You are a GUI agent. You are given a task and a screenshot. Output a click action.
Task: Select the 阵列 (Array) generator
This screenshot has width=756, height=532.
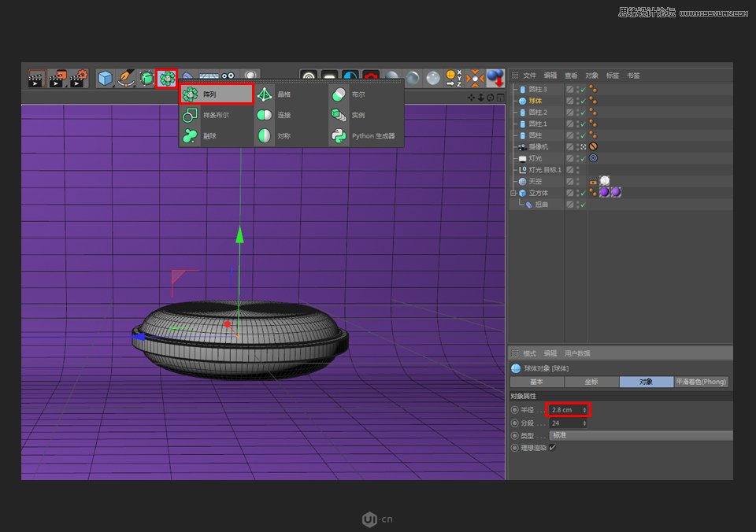tap(213, 93)
